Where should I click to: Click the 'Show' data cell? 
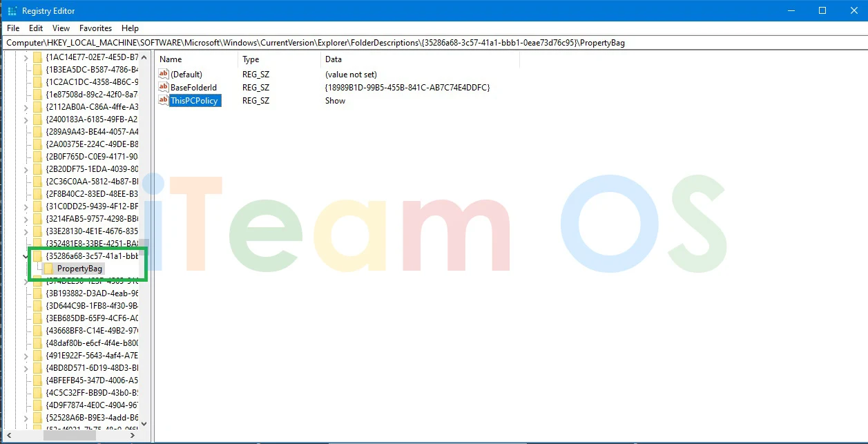click(x=335, y=100)
